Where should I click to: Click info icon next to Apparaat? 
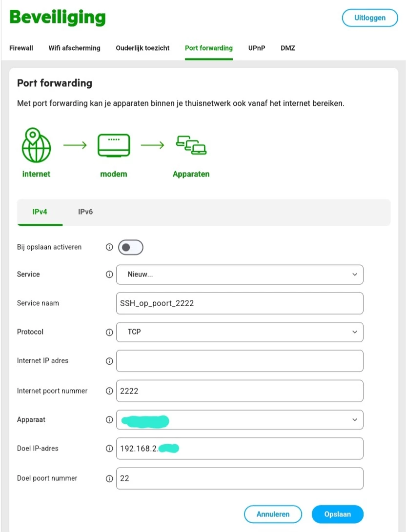pyautogui.click(x=109, y=420)
